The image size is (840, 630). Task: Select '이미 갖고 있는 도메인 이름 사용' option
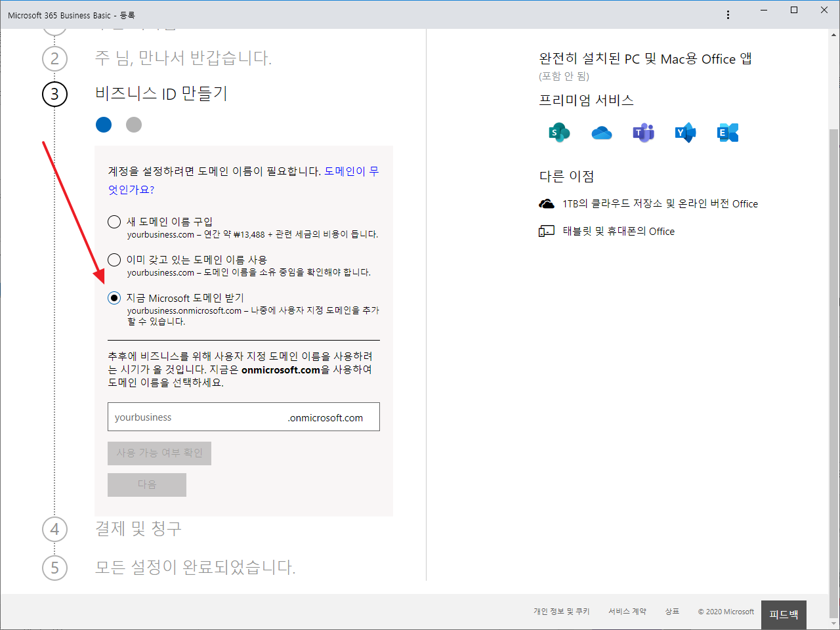pyautogui.click(x=114, y=260)
